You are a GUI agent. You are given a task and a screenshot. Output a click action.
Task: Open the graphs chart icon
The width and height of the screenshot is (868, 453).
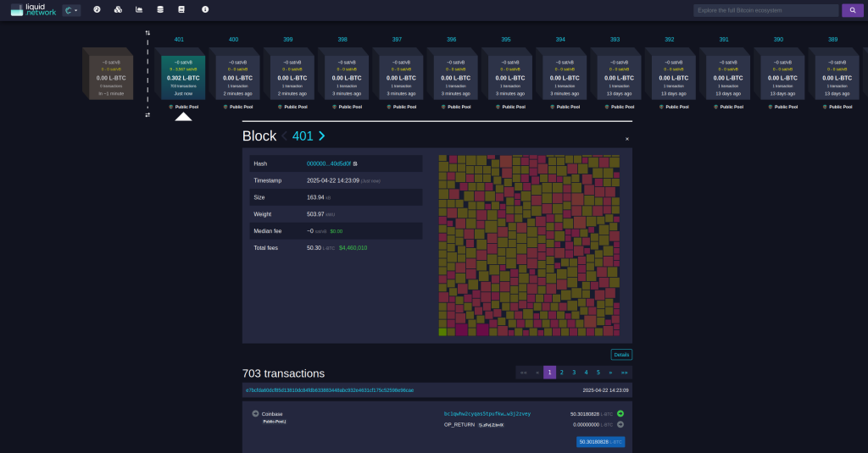(x=139, y=9)
